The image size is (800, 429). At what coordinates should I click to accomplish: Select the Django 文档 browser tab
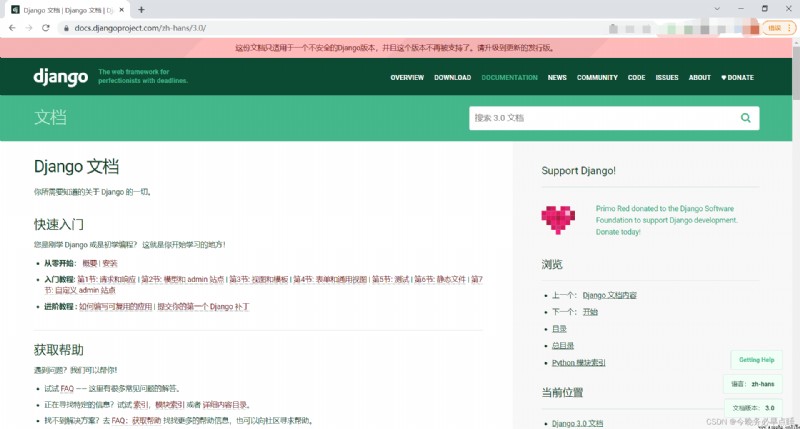67,10
